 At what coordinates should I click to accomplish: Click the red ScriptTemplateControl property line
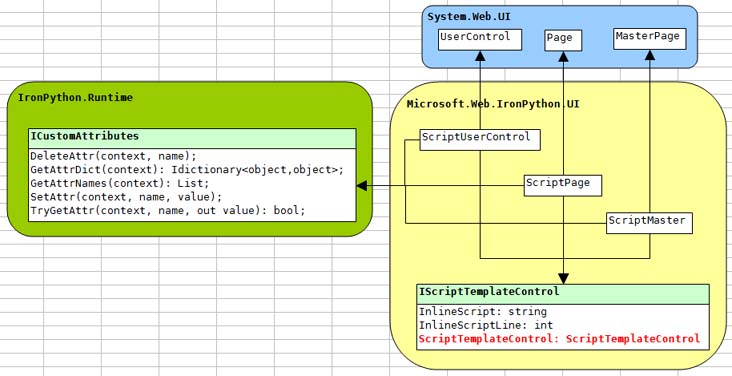pos(559,339)
